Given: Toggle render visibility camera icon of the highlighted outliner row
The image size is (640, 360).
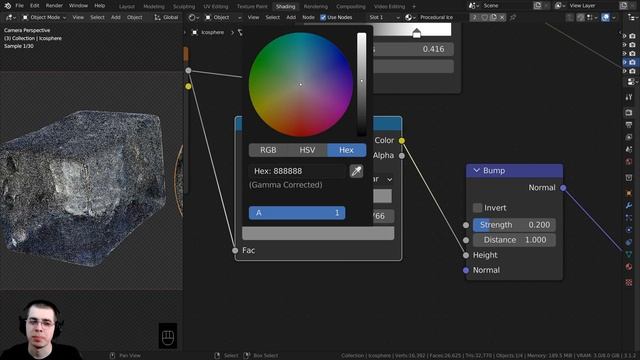Looking at the screenshot, I should click(x=632, y=62).
